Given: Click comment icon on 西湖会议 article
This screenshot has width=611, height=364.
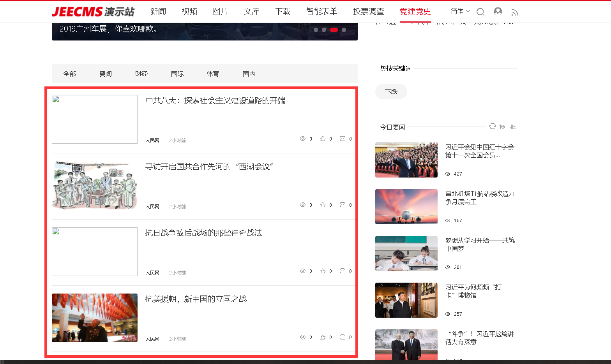Looking at the screenshot, I should (x=343, y=205).
